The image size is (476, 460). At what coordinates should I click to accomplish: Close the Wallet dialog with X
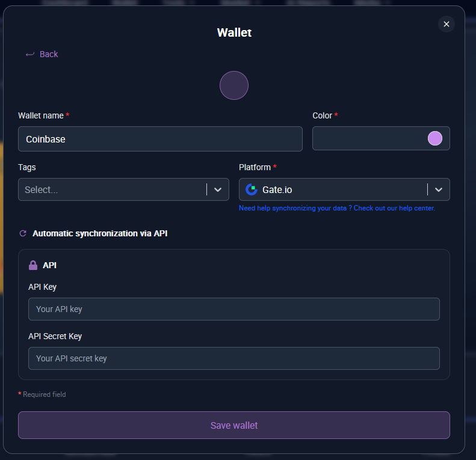tap(446, 24)
